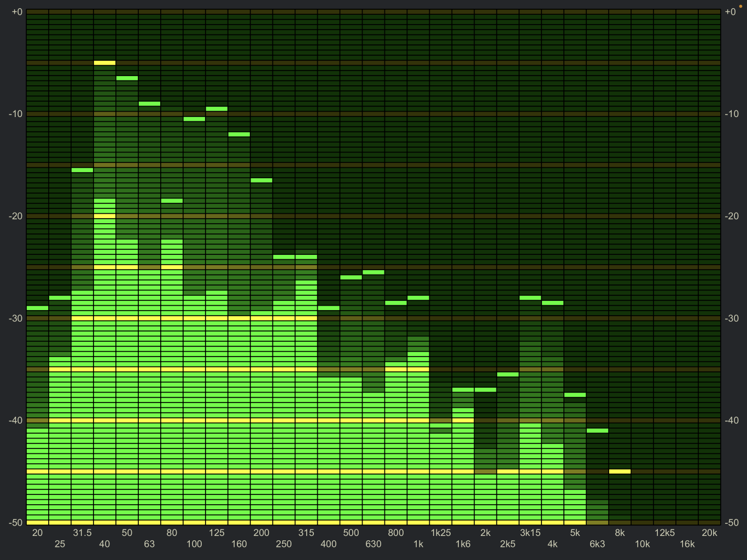747x560 pixels.
Task: Click the -10 dB label on the right scale
Action: (731, 113)
